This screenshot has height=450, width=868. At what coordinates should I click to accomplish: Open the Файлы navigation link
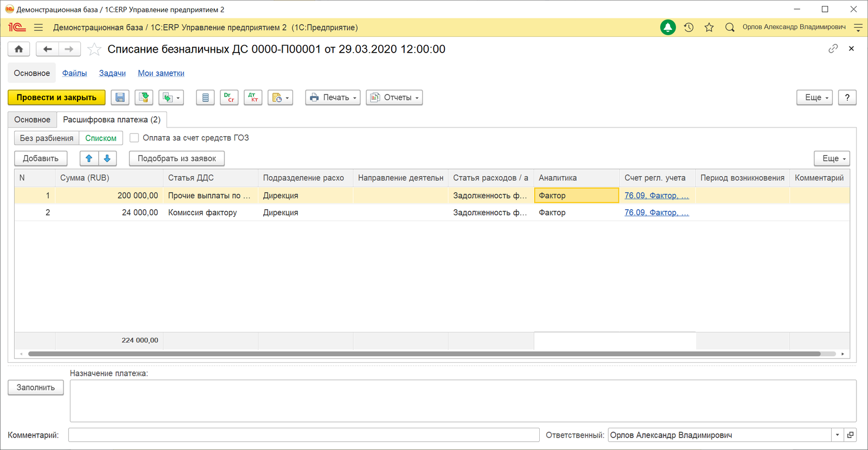[x=74, y=73]
